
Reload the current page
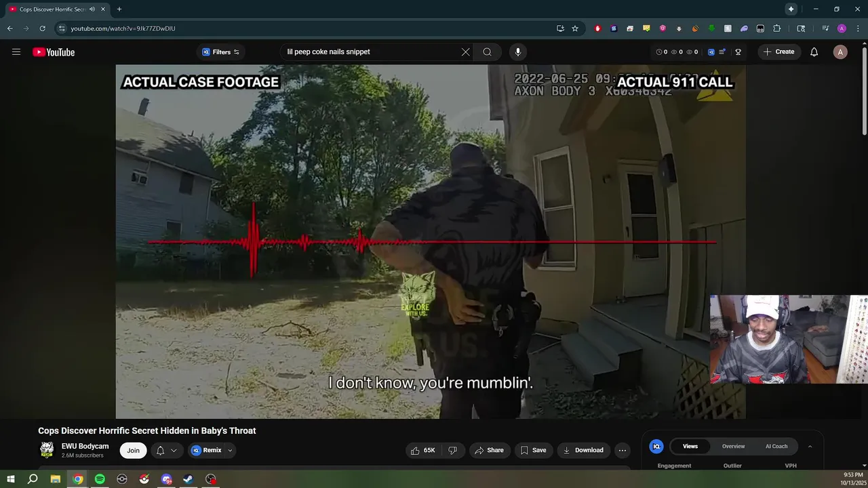[x=42, y=28]
